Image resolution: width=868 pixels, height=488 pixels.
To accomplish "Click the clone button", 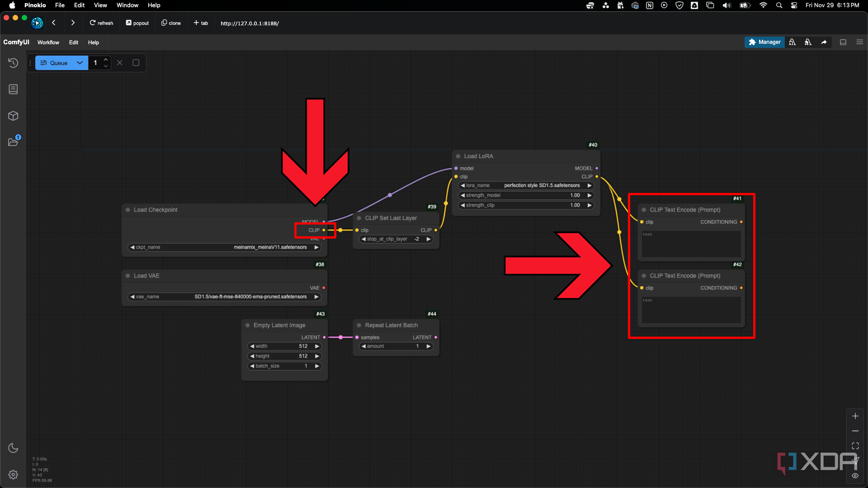I will [171, 23].
